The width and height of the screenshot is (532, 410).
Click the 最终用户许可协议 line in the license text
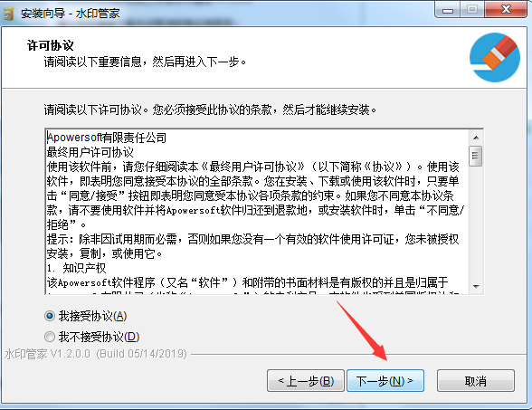click(90, 152)
